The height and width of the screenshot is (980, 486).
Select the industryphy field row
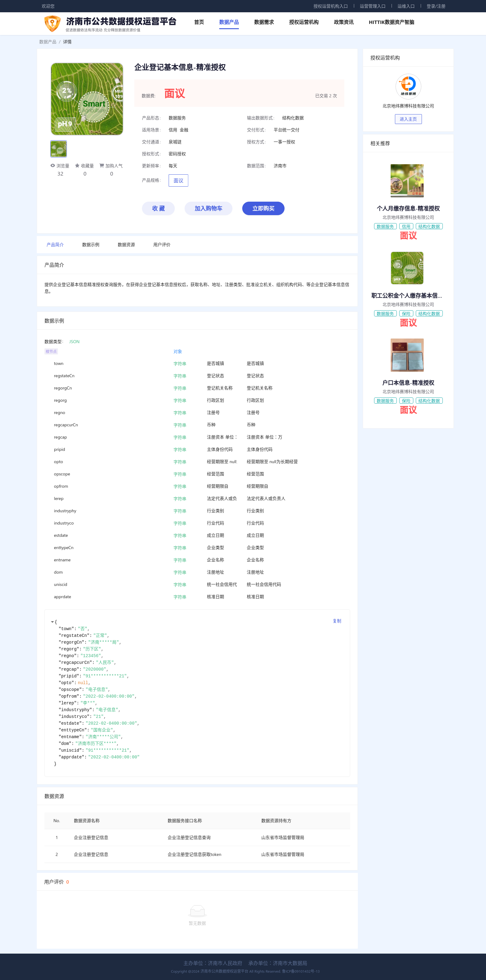point(197,511)
